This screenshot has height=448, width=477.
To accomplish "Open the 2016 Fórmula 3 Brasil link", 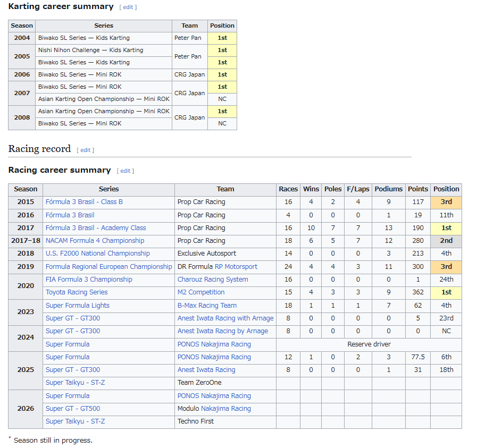I will tap(70, 215).
